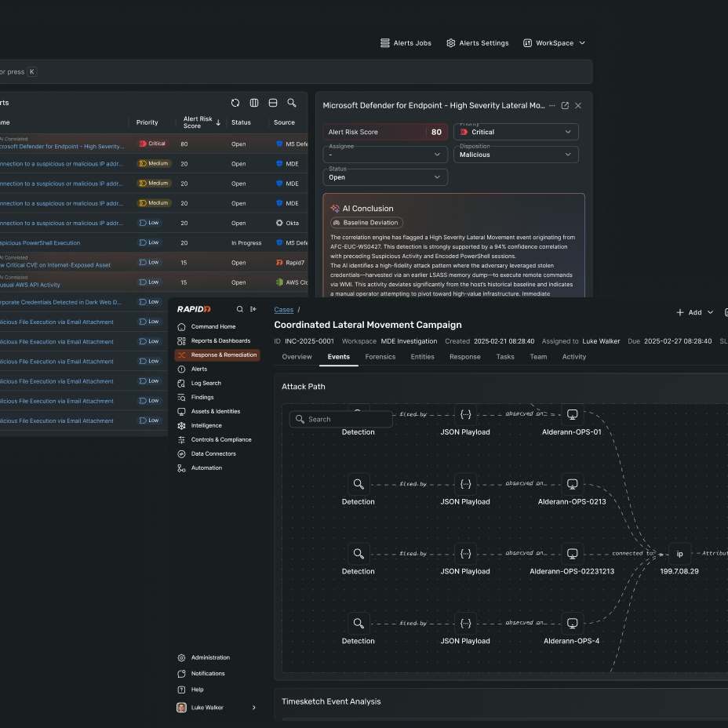Switch to the Overview tab
Screen dimensions: 728x728
click(x=297, y=357)
